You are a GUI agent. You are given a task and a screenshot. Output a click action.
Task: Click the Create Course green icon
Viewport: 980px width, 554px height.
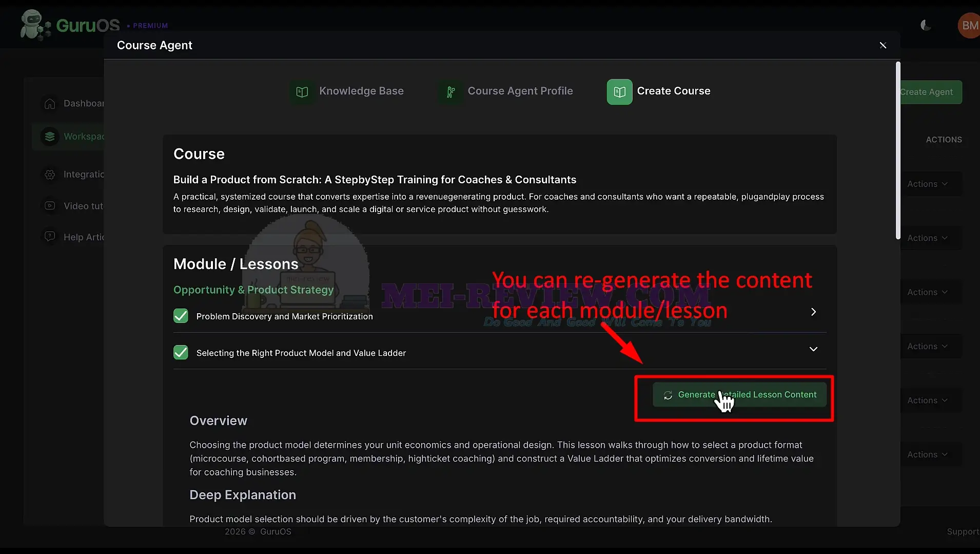[x=619, y=92]
